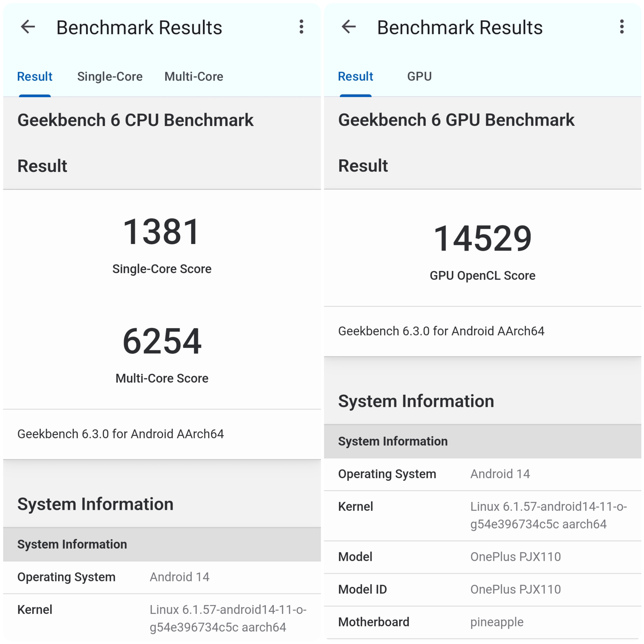Tap the Geekbench 6 GPU Benchmark heading
Screen dimensions: 644x644
click(x=456, y=120)
